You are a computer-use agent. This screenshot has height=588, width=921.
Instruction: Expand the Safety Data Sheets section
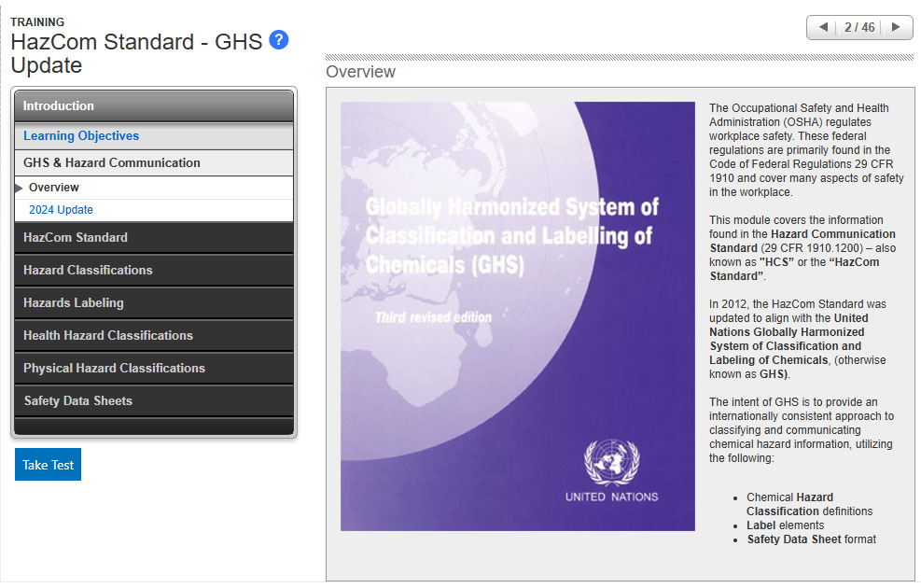click(154, 401)
